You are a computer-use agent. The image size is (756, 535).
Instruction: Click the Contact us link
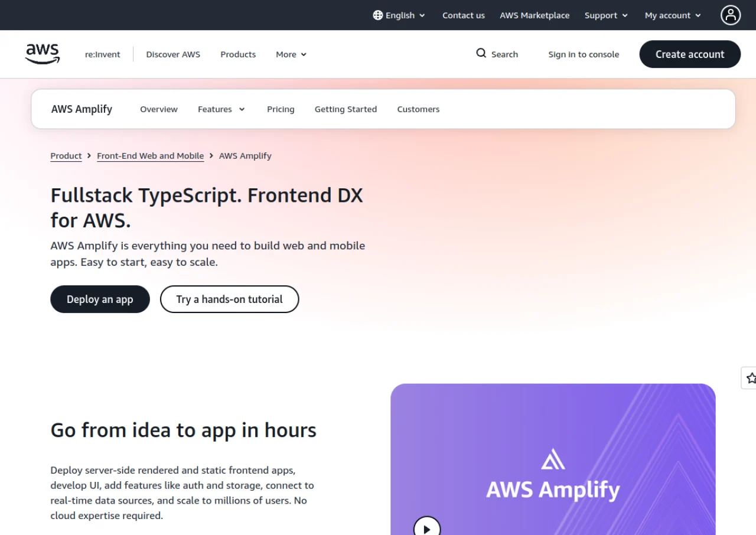tap(464, 15)
